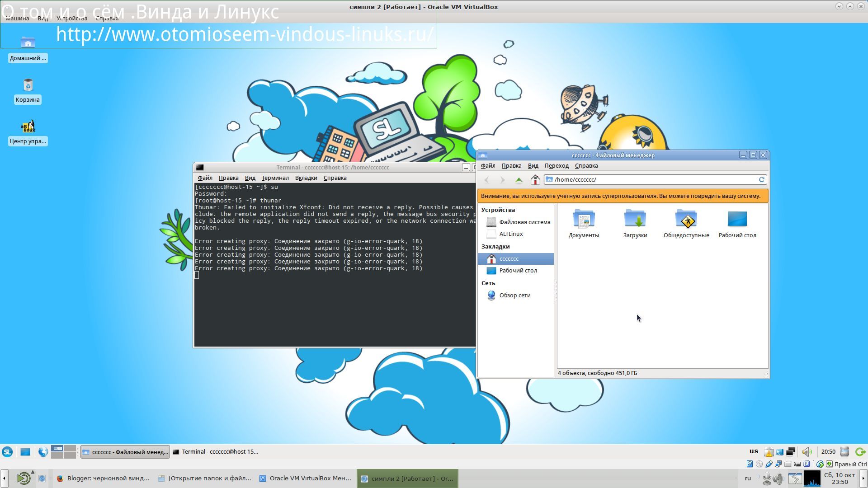Open the Терминал menu in Terminal
This screenshot has width=868, height=488.
point(275,178)
